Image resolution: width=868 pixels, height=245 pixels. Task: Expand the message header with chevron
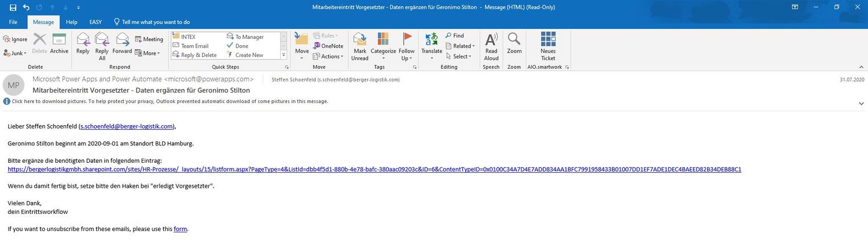(861, 103)
